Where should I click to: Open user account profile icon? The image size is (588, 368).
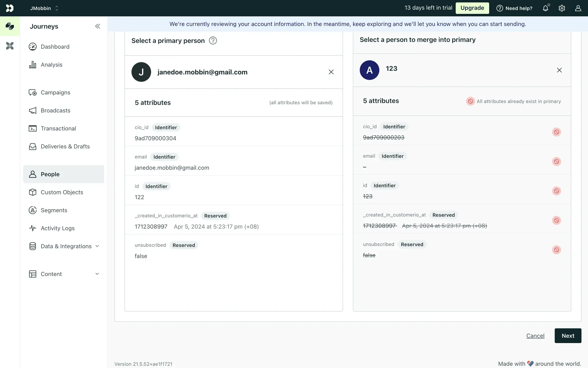click(578, 8)
